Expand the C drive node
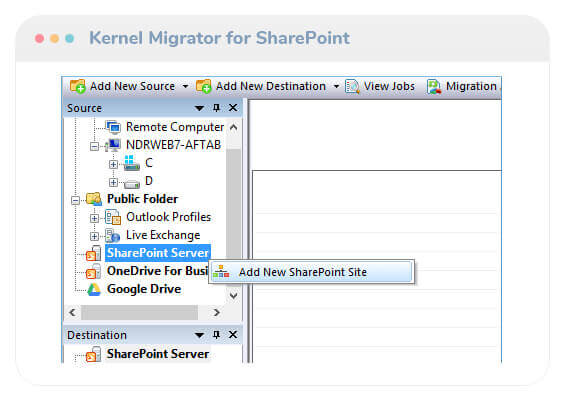The image size is (565, 401). (x=113, y=164)
